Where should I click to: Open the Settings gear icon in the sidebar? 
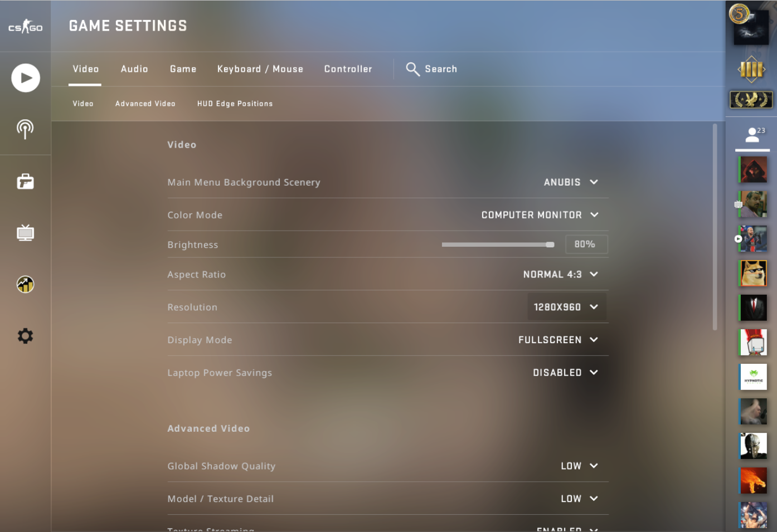point(25,336)
